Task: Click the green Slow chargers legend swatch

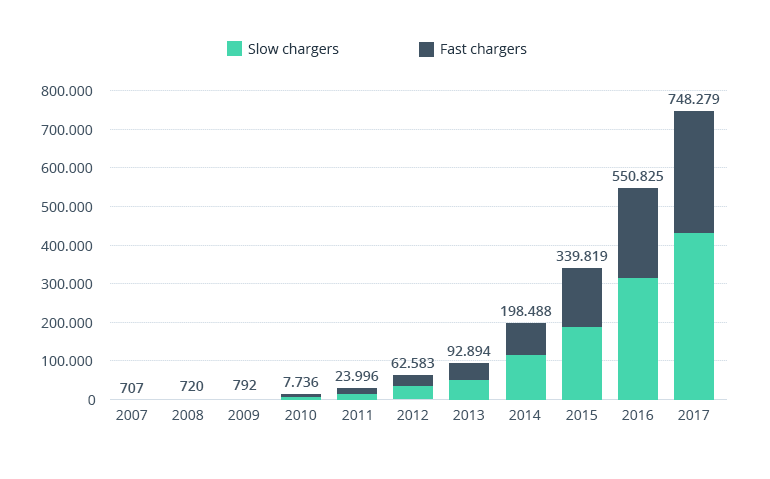Action: click(x=235, y=49)
